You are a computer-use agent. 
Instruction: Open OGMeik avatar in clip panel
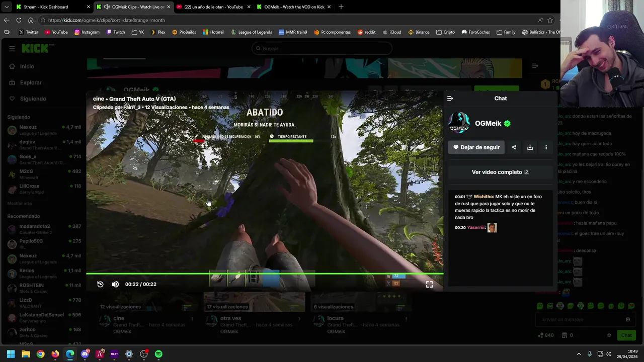pyautogui.click(x=459, y=123)
